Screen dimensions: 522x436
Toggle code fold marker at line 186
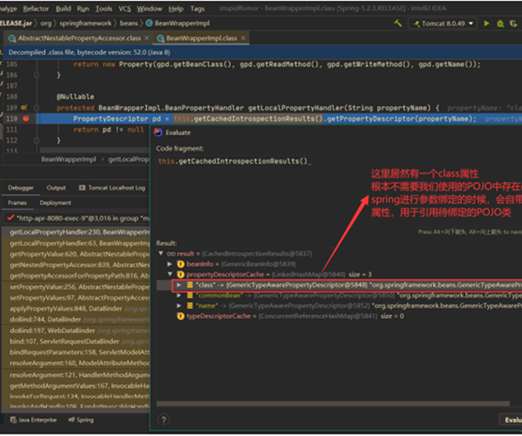click(36, 75)
